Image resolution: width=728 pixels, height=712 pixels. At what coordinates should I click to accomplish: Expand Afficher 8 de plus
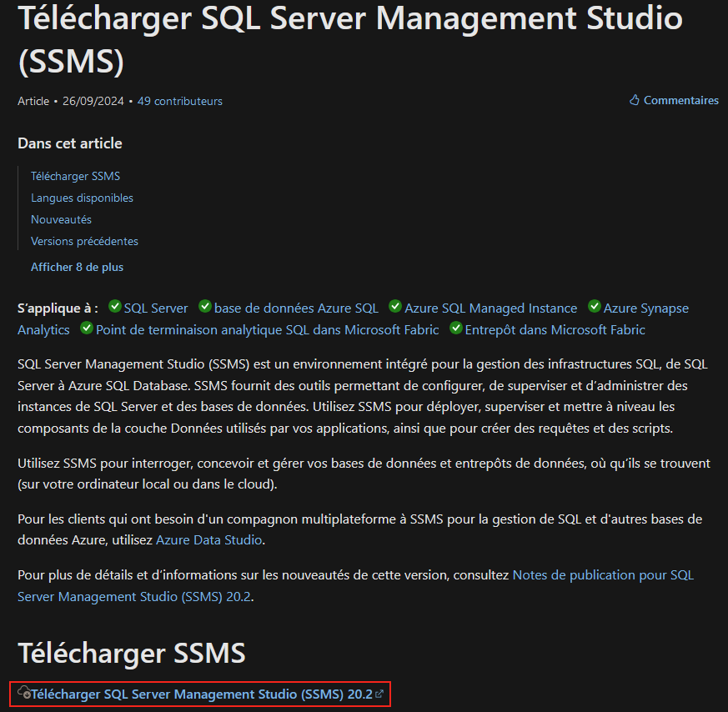tap(77, 268)
